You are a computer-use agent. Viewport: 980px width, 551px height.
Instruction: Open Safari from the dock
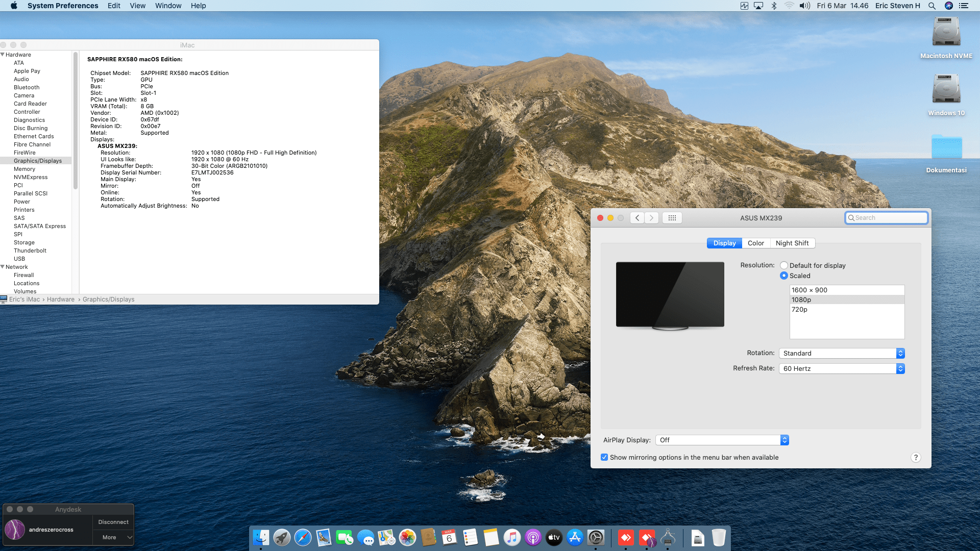(303, 538)
